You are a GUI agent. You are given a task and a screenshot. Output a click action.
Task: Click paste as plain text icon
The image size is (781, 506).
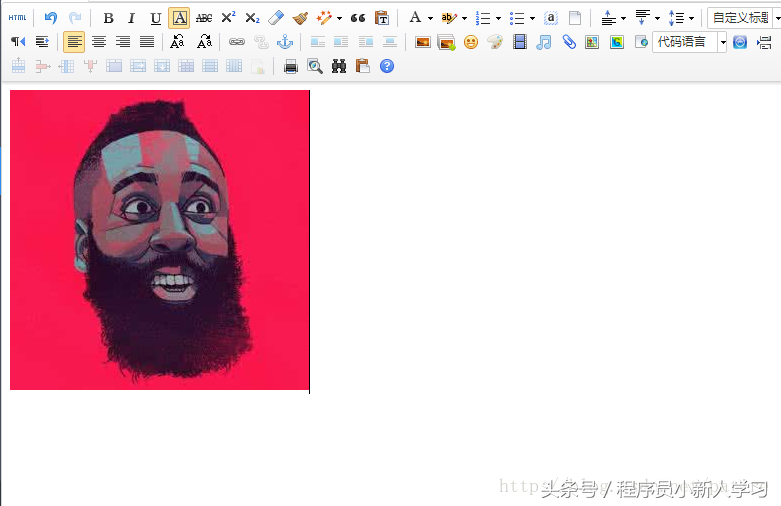pos(382,18)
